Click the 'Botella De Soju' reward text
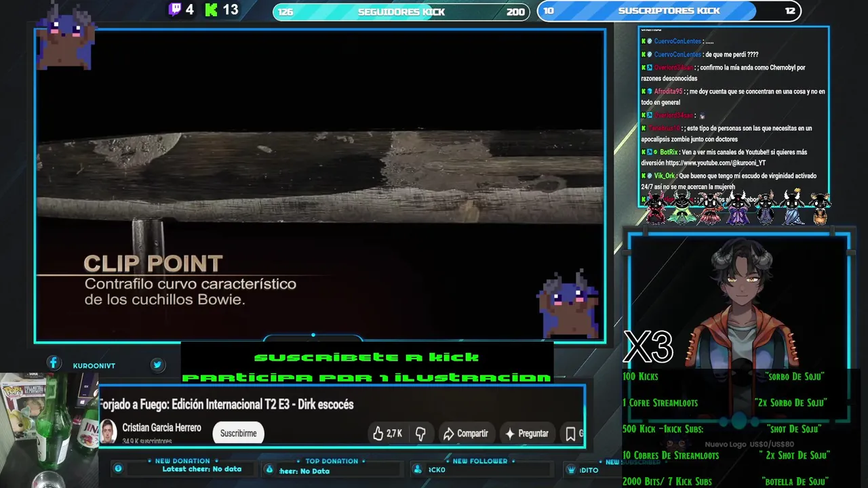The image size is (868, 488). click(x=795, y=482)
